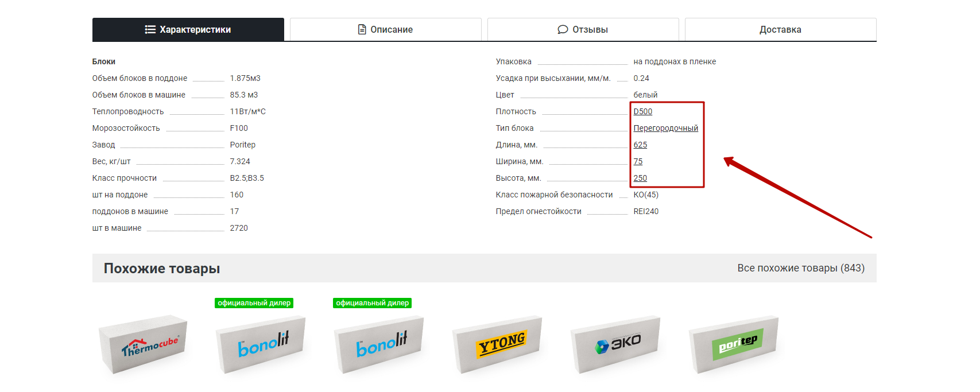
Task: Click the list icon in Характеристики tab
Action: pos(150,30)
